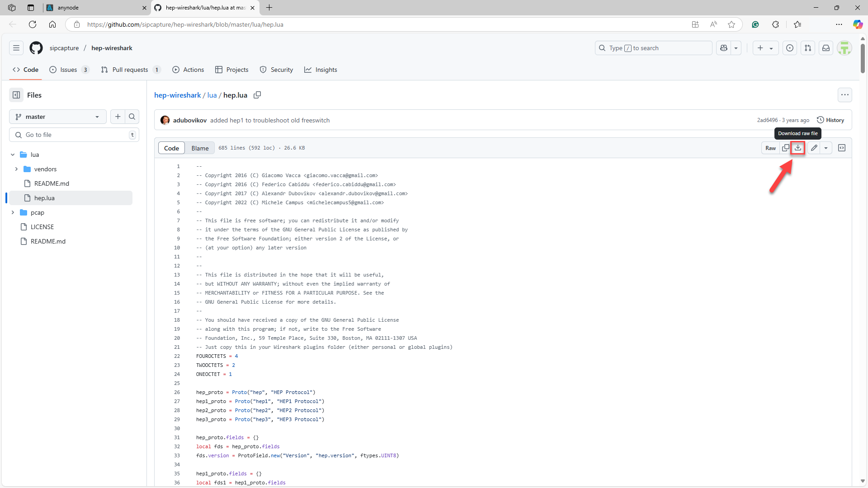Screen dimensions: 868x488
Task: Expand the pcap folder
Action: pos(13,212)
